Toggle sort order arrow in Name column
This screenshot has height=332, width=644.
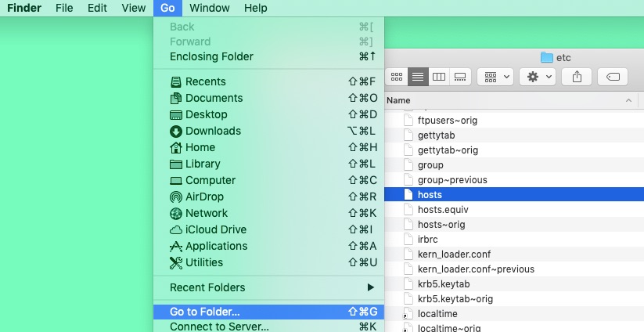pos(629,101)
